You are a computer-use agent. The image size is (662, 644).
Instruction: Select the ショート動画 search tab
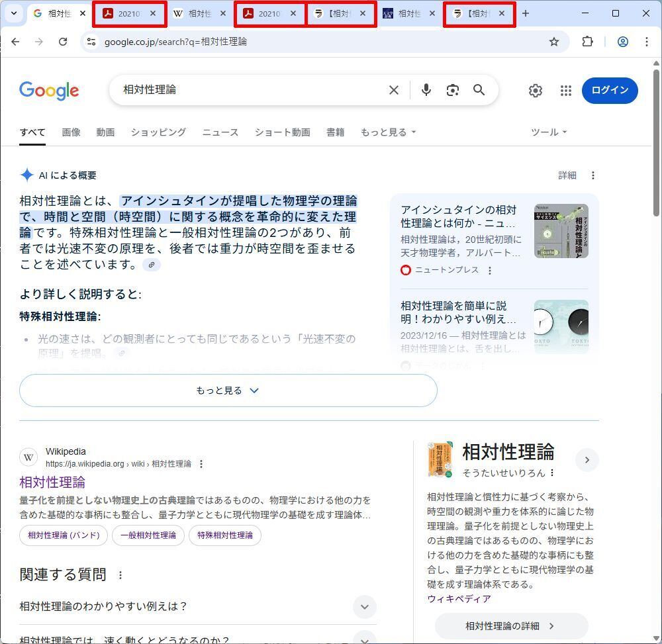(283, 132)
